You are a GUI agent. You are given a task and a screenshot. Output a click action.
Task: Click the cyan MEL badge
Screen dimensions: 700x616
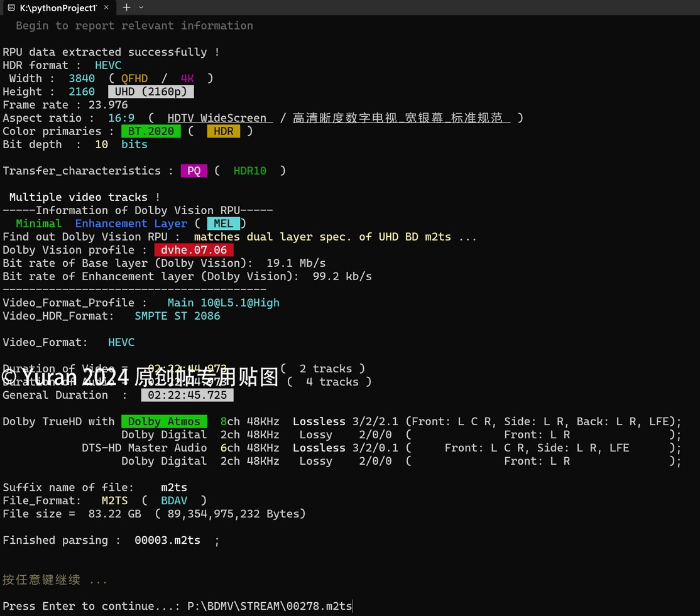[224, 224]
